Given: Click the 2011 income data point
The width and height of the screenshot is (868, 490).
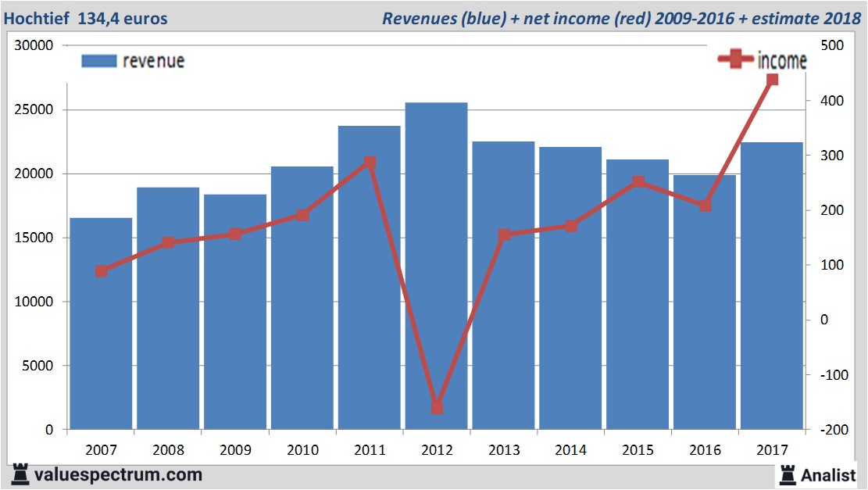Looking at the screenshot, I should click(370, 163).
